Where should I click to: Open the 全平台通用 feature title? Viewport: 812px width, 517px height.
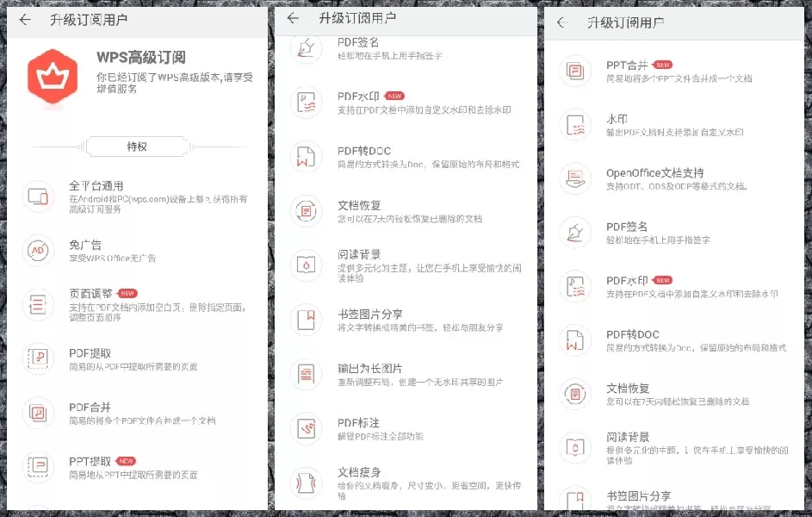(96, 186)
